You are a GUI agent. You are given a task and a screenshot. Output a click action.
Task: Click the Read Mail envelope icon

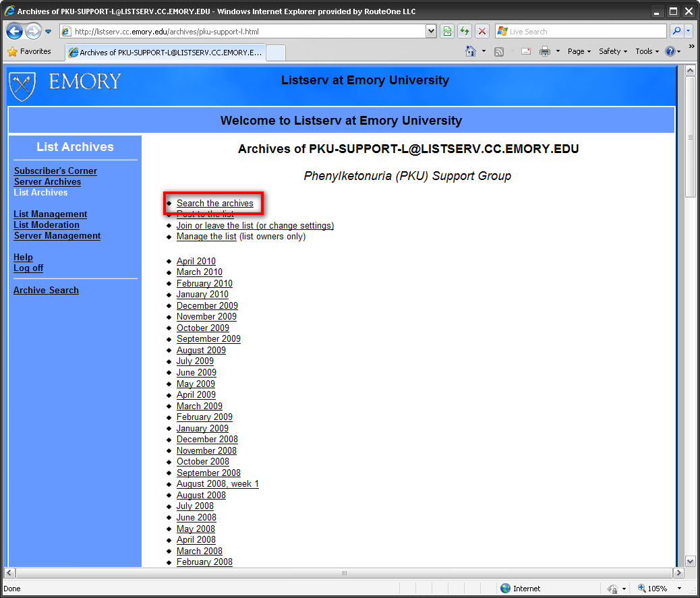click(x=526, y=51)
